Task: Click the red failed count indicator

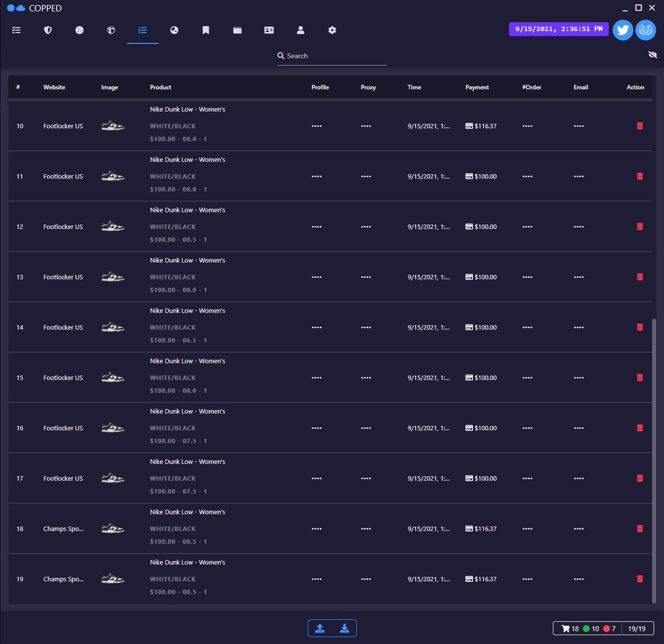Action: (606, 629)
